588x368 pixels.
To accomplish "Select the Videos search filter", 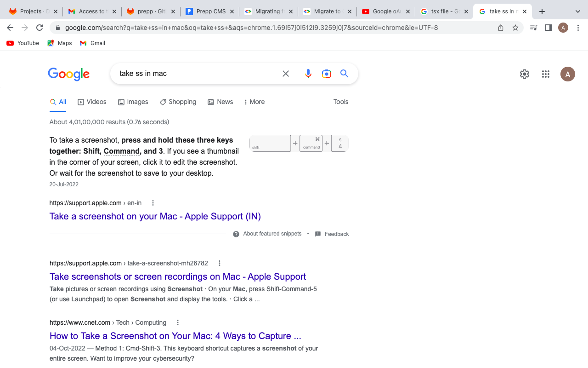I will [92, 102].
